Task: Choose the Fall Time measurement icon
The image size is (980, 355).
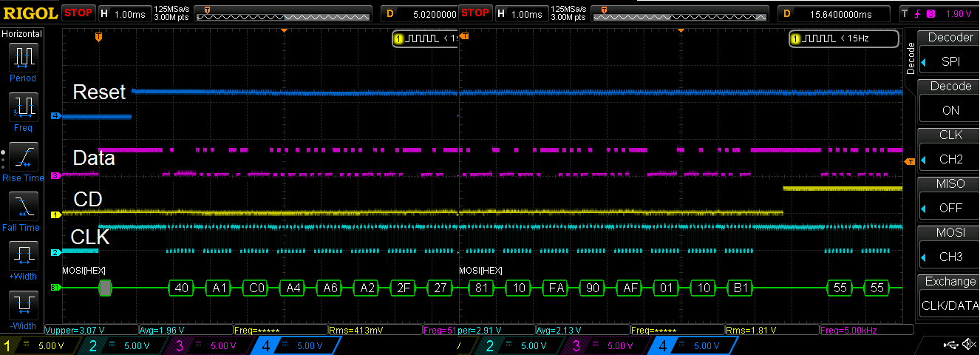Action: pyautogui.click(x=23, y=206)
